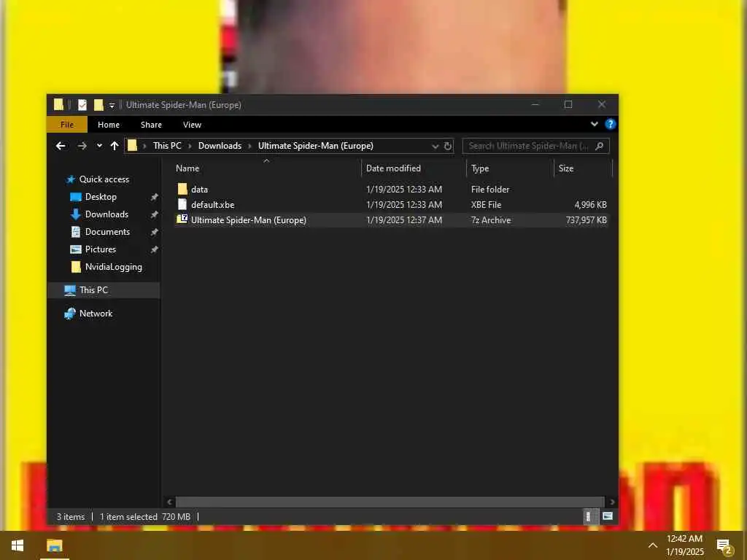
Task: Click the pin icon beside Desktop
Action: click(x=154, y=197)
